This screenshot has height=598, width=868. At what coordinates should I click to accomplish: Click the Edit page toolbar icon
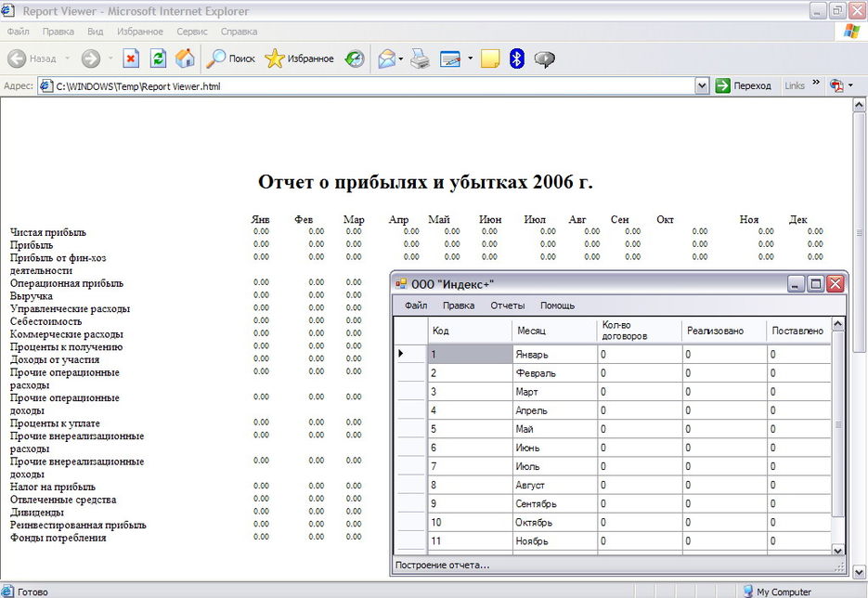(450, 58)
